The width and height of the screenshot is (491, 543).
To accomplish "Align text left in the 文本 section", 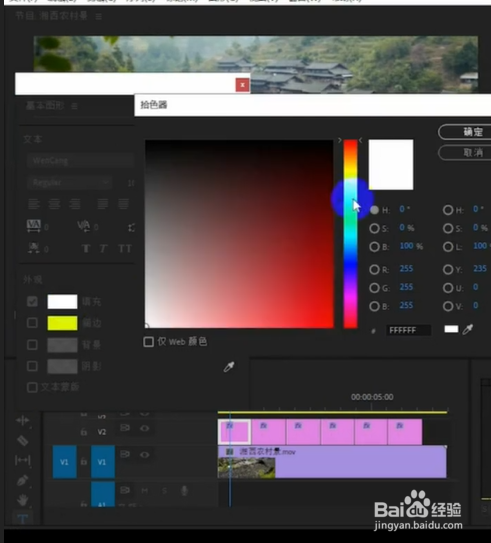I will click(x=34, y=204).
